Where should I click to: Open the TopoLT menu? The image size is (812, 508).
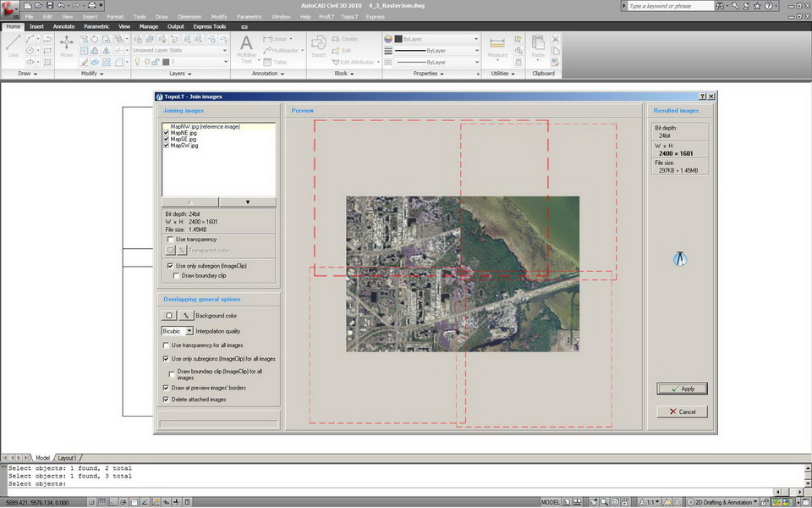[x=349, y=16]
